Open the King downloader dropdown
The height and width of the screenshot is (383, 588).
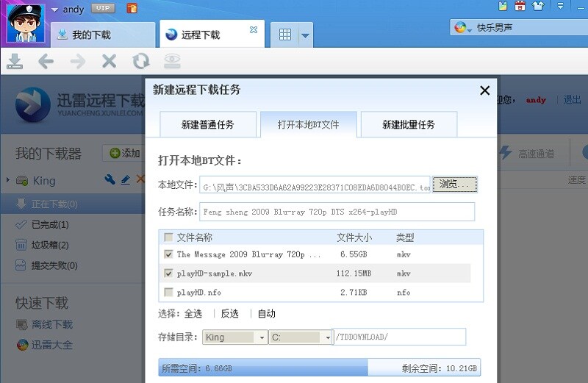pos(235,337)
